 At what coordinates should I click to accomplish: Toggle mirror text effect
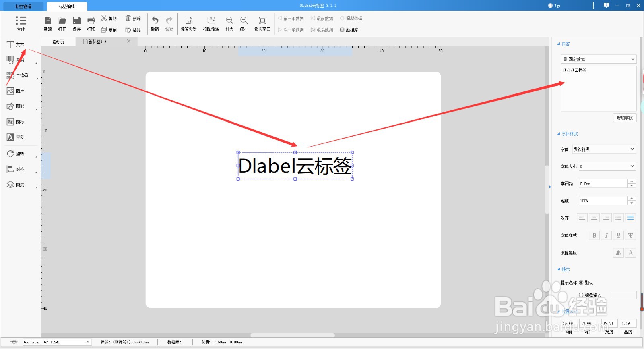618,253
